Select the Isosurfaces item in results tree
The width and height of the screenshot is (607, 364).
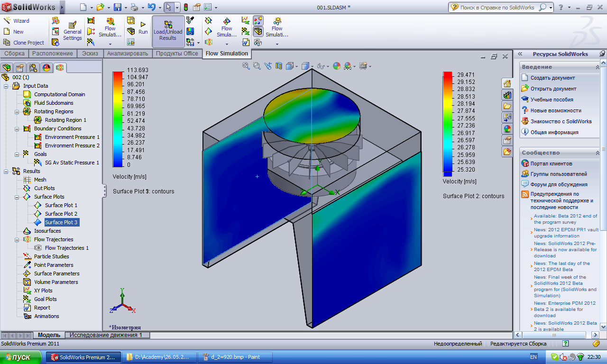tap(47, 231)
